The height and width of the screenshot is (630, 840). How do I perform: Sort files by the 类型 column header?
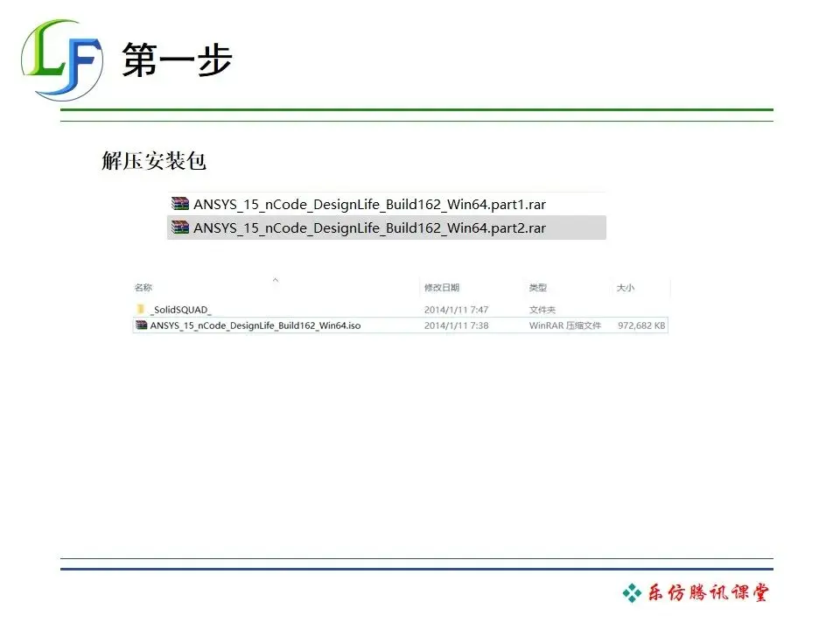pos(538,288)
